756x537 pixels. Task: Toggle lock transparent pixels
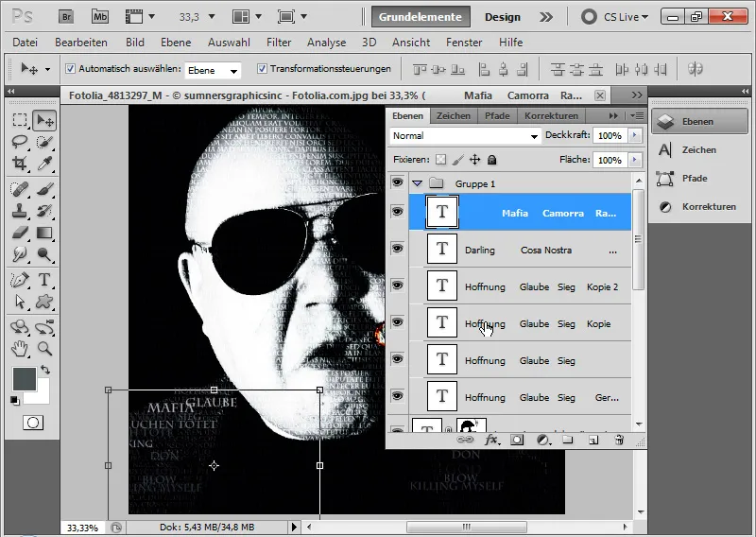pyautogui.click(x=440, y=160)
